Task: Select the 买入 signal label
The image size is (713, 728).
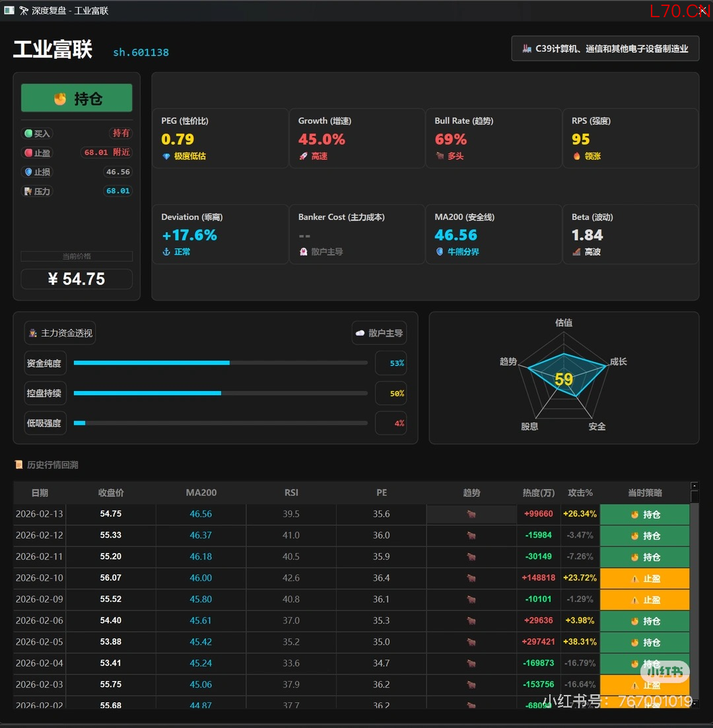Action: 37,133
